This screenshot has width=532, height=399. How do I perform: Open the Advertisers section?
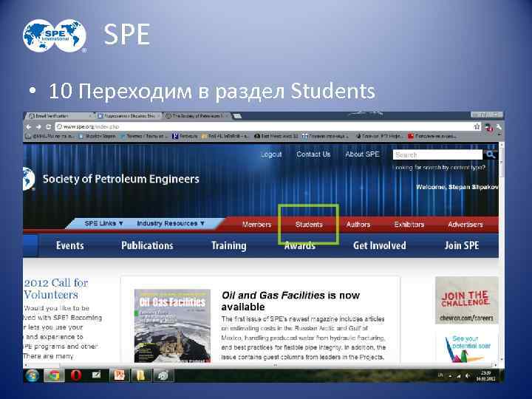click(465, 225)
